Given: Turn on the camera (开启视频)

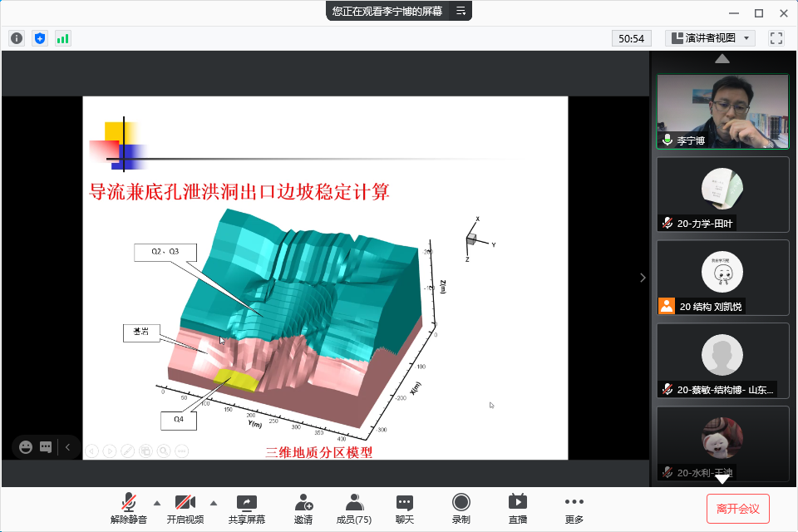Looking at the screenshot, I should (185, 508).
